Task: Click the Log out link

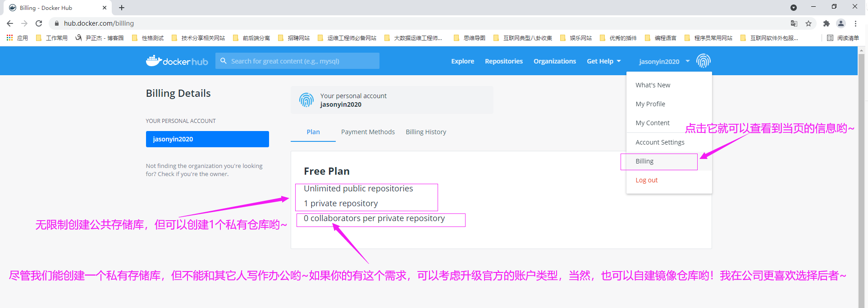Action: (x=646, y=180)
